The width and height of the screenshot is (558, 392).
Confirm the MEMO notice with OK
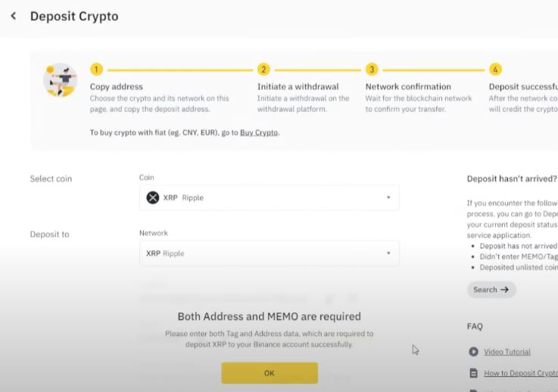pyautogui.click(x=270, y=373)
